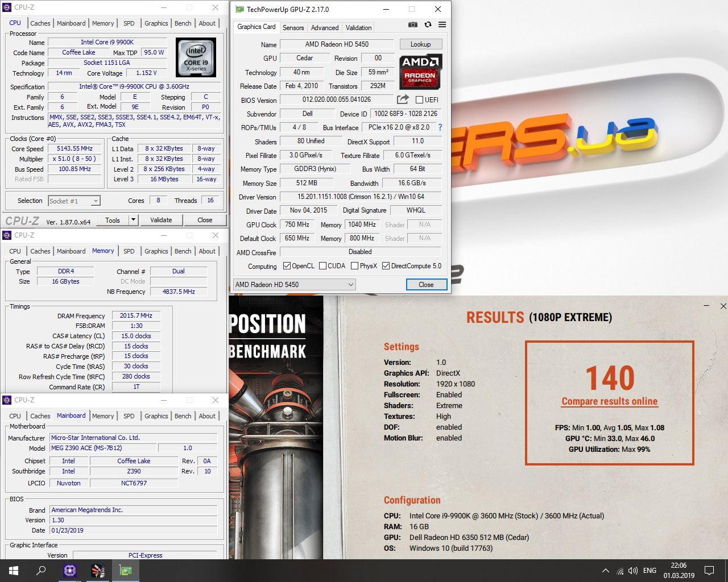Open GPU-Z hamburger menu
The height and width of the screenshot is (582, 728).
point(442,24)
